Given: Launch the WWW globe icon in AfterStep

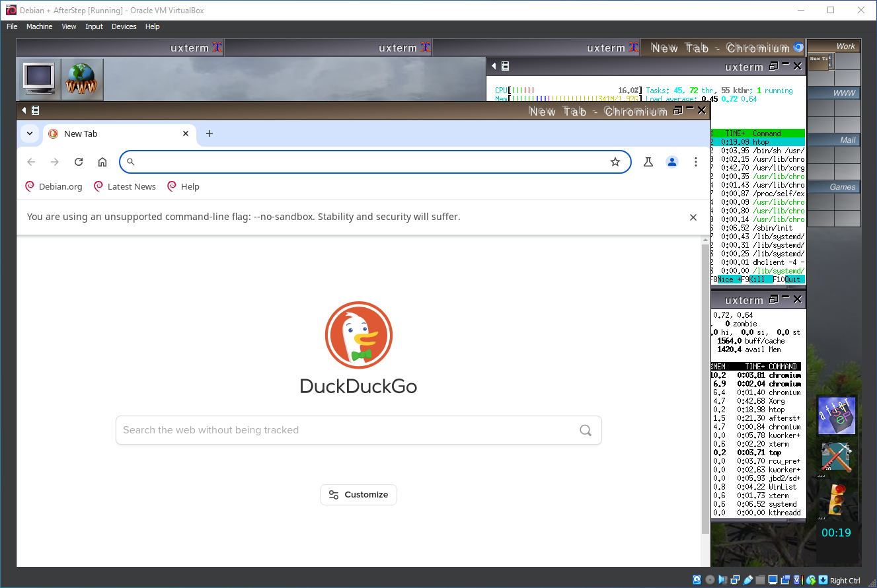Looking at the screenshot, I should click(x=82, y=79).
